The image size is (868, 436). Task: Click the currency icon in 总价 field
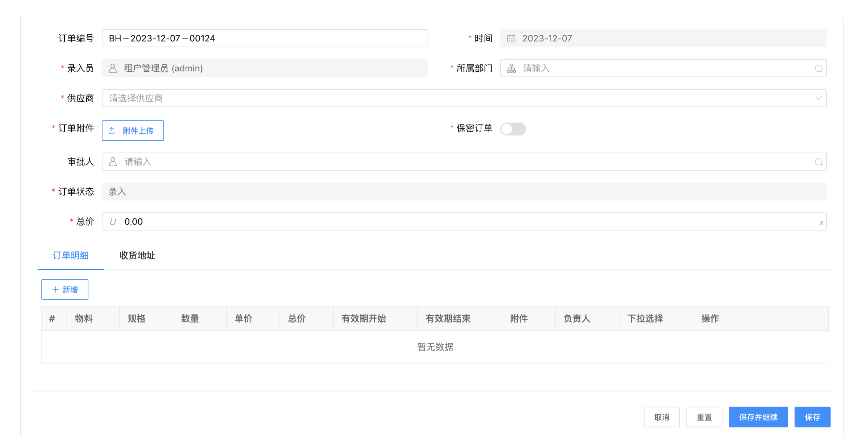coord(113,222)
